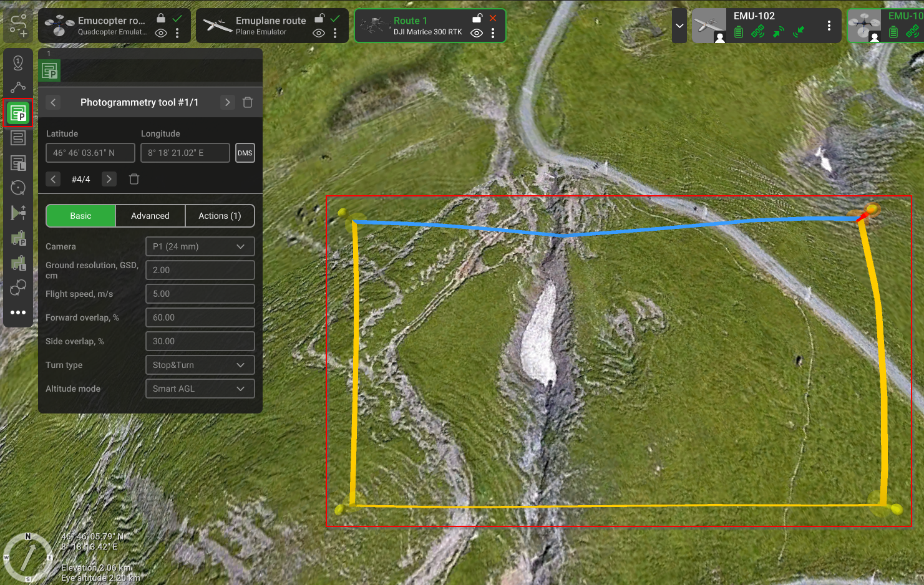Open the Camera dropdown P1 (24 mm)
924x585 pixels.
click(x=200, y=246)
